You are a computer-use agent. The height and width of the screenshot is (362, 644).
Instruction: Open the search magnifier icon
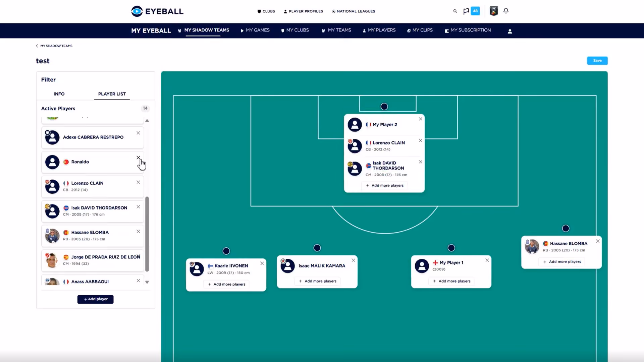click(x=455, y=11)
